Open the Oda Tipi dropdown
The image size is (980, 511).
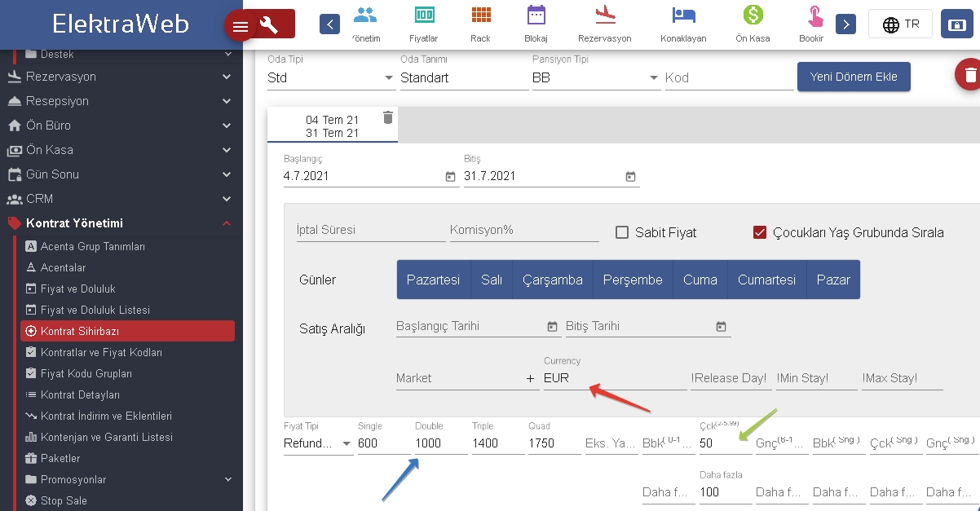[389, 78]
